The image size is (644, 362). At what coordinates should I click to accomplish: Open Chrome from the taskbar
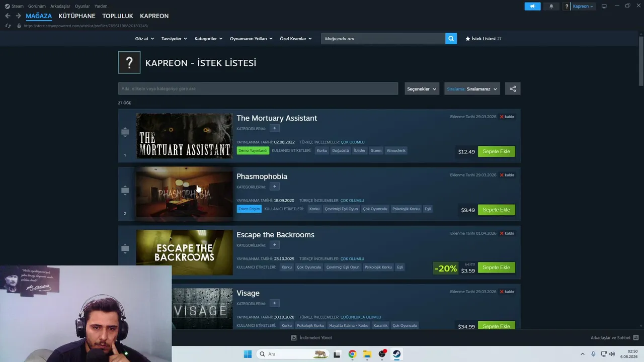pyautogui.click(x=352, y=354)
